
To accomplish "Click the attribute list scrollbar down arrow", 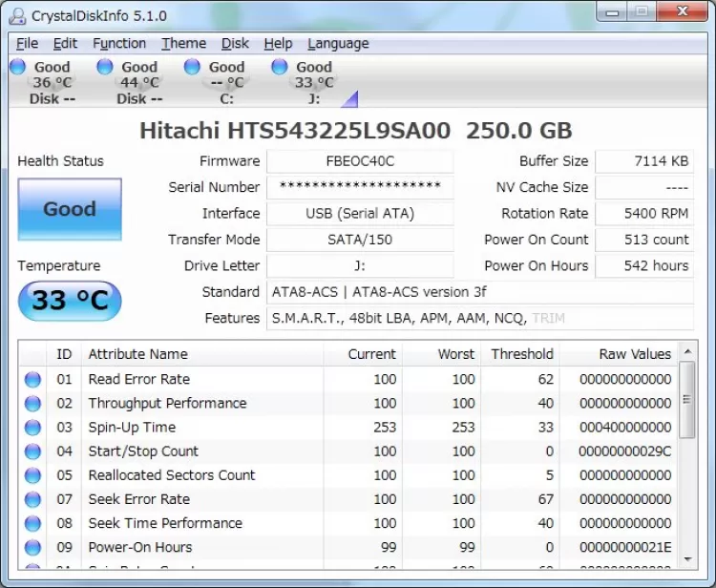I will click(687, 561).
